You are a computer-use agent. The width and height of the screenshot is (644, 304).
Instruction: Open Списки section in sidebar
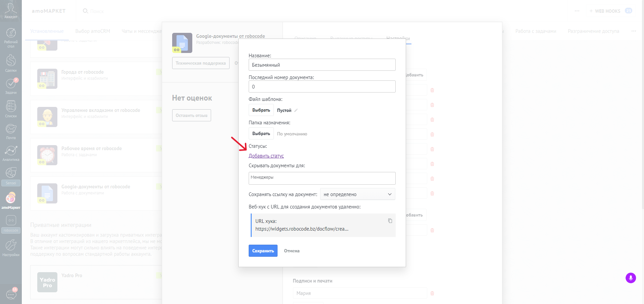[11, 109]
